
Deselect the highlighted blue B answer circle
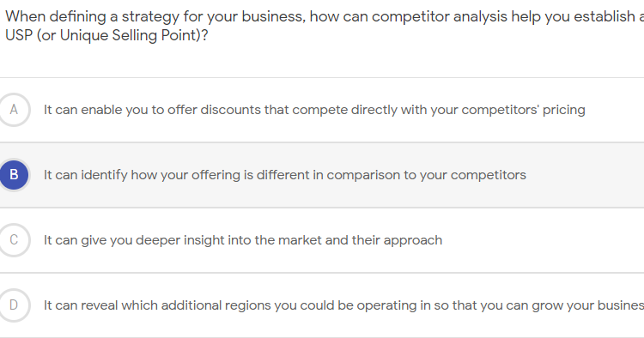14,175
